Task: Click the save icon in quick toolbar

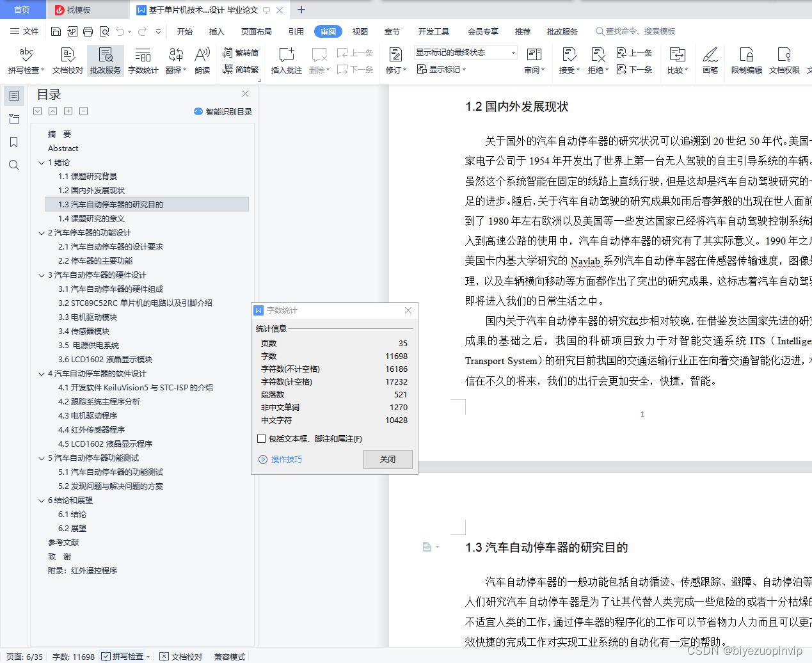Action: (x=56, y=31)
